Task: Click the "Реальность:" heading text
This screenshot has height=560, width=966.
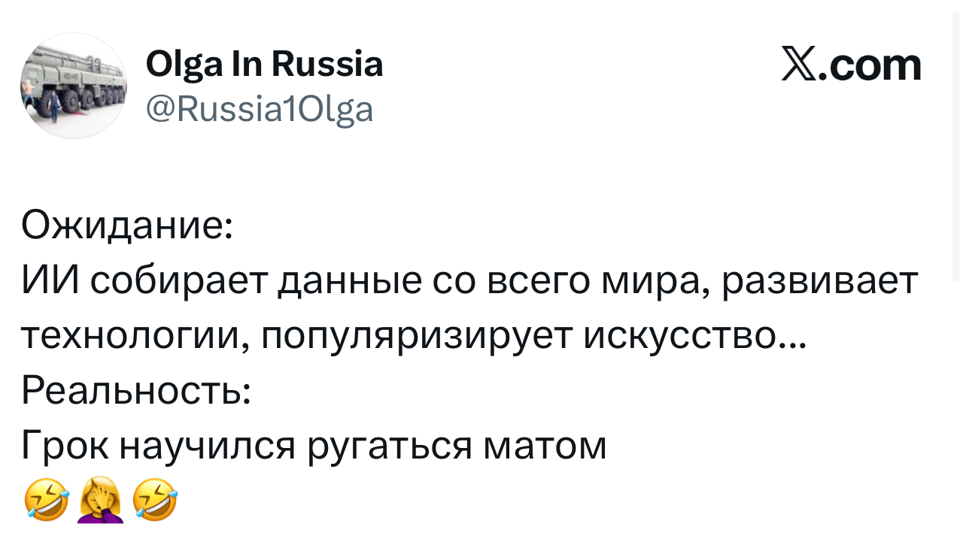Action: pos(136,390)
